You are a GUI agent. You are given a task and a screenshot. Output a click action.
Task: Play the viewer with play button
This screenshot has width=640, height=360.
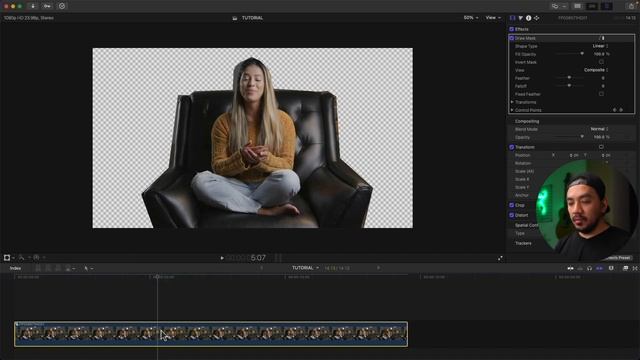click(x=222, y=258)
